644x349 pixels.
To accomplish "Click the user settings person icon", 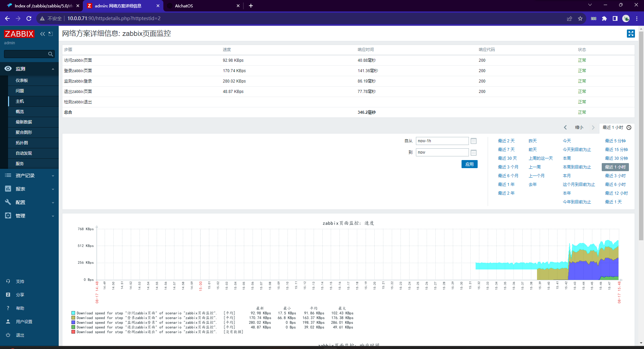I will pos(8,321).
